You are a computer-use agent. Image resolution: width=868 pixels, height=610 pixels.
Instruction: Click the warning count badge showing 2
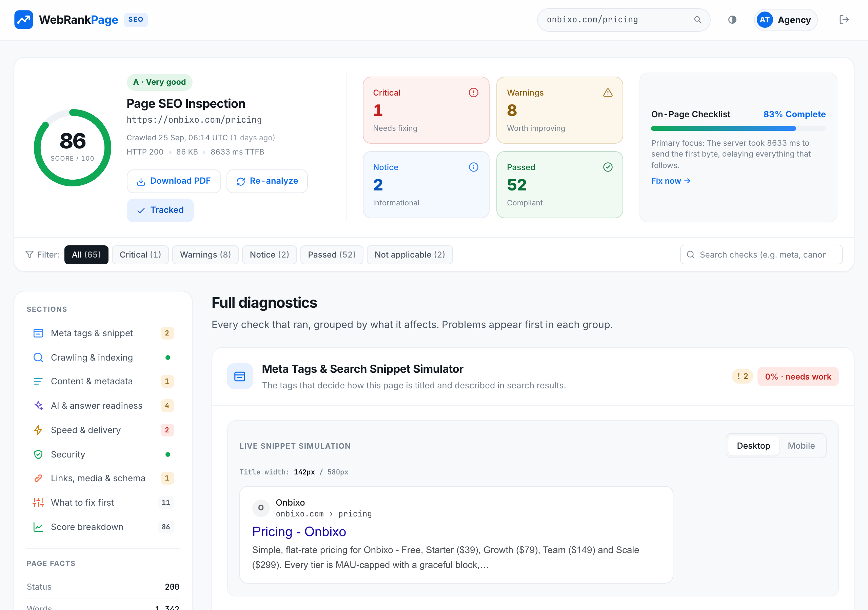pyautogui.click(x=742, y=377)
